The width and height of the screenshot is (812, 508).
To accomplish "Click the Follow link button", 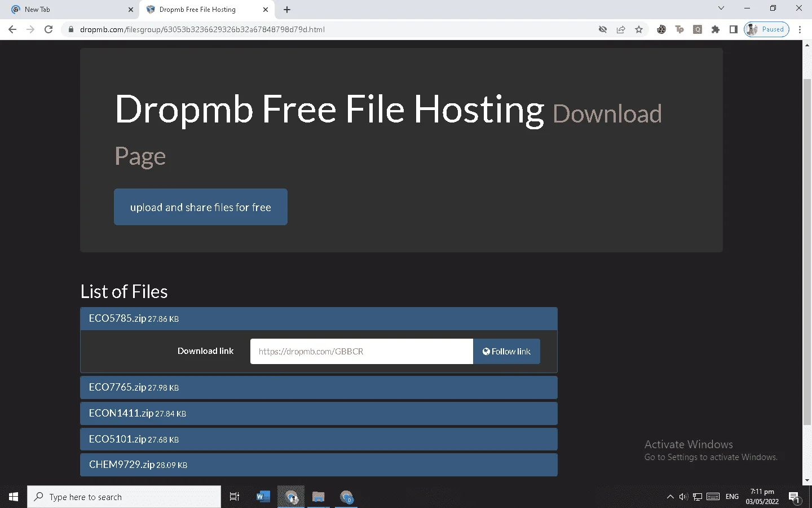I will 506,352.
